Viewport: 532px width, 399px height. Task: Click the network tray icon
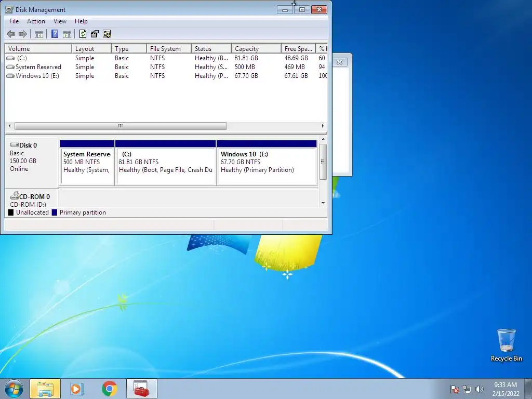(467, 389)
